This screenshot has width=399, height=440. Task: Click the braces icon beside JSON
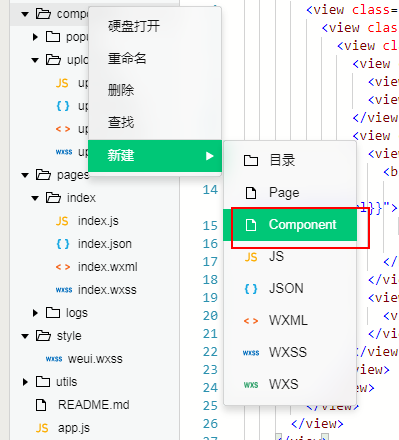pos(251,289)
